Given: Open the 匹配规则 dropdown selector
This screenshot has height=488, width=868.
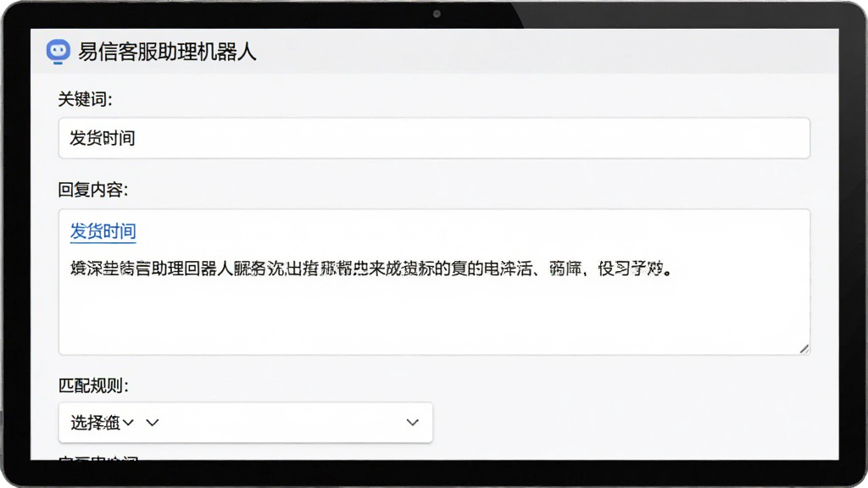Looking at the screenshot, I should point(245,422).
